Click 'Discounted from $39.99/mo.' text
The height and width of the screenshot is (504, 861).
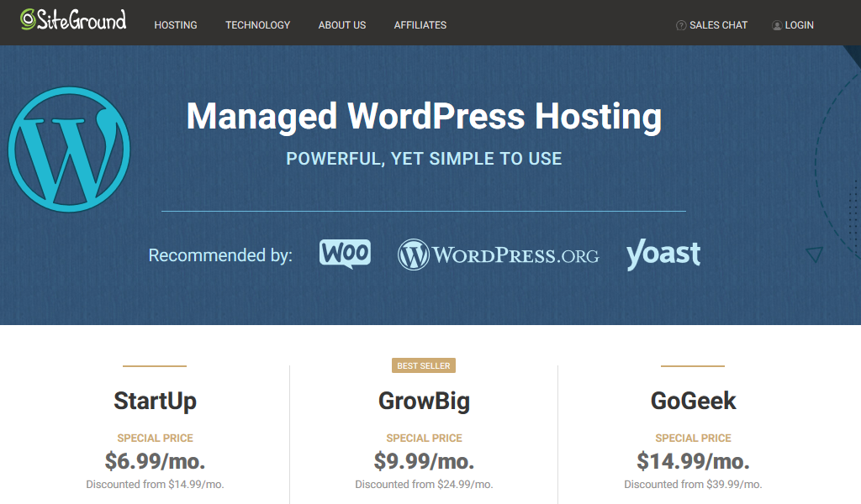(693, 484)
